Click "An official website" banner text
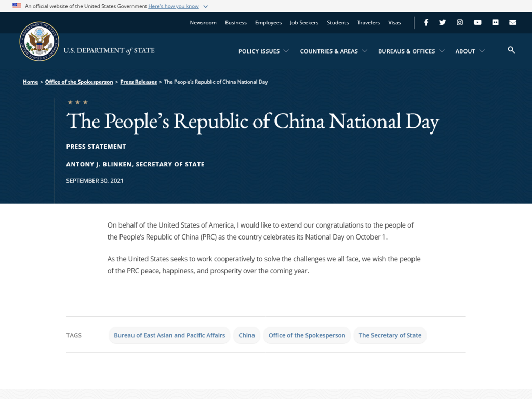 86,6
